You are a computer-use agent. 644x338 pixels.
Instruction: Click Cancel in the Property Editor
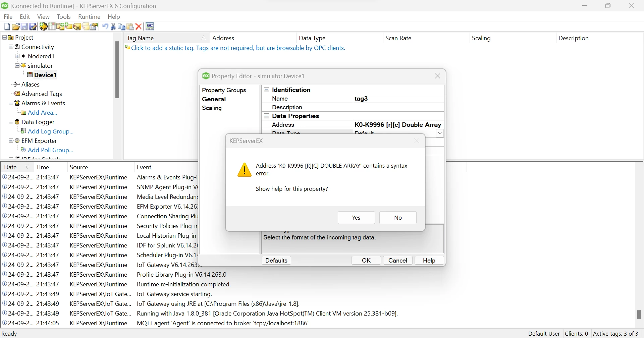pos(398,261)
